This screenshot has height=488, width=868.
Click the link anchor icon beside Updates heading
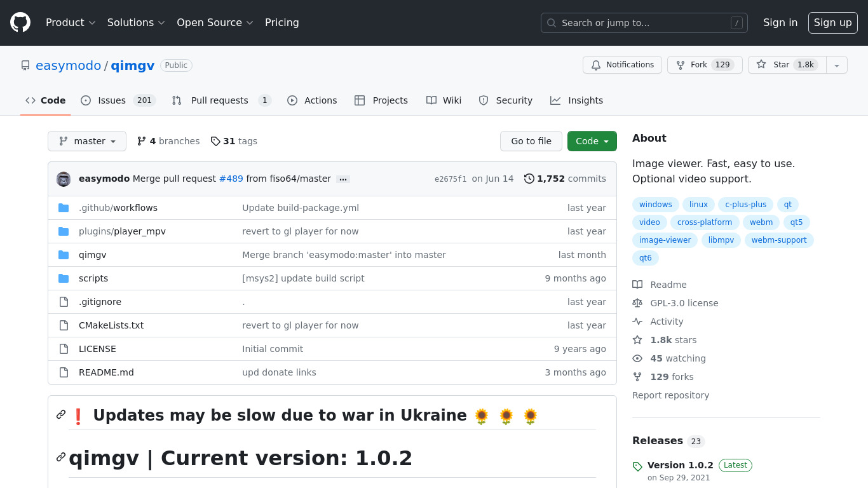point(61,414)
